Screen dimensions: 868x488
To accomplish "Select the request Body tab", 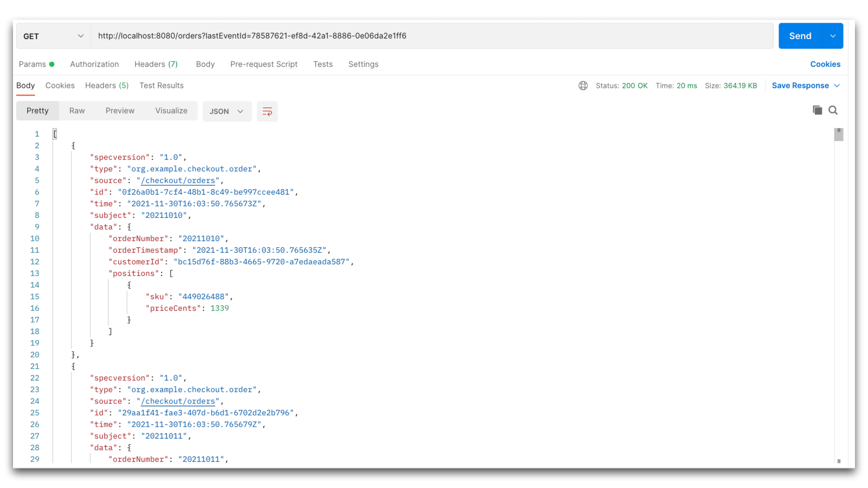I will [205, 64].
